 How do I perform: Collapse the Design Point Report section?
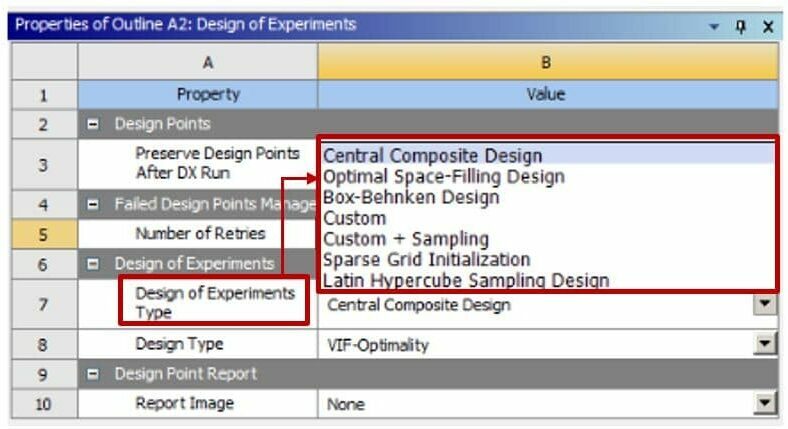91,374
